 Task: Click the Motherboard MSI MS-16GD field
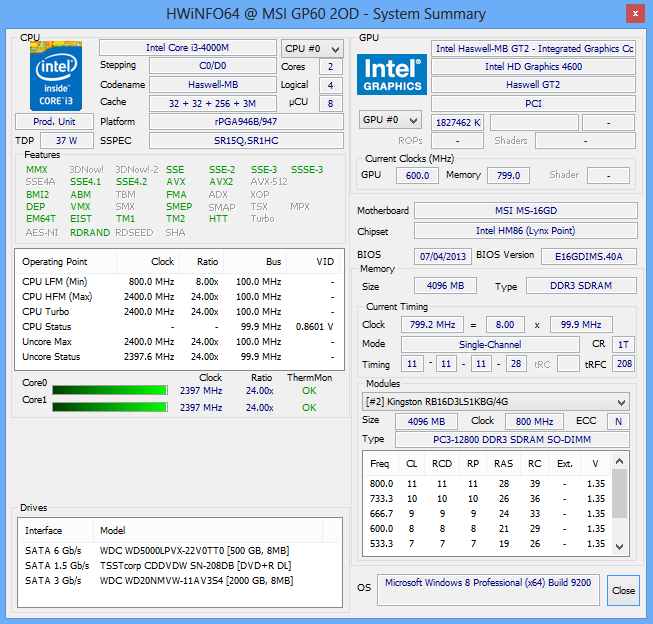pyautogui.click(x=526, y=210)
